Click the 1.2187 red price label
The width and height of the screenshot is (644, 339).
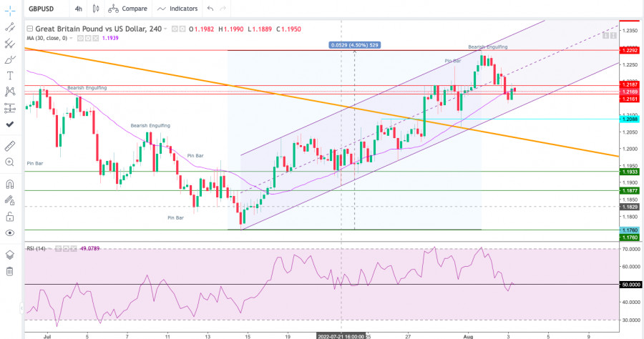630,84
